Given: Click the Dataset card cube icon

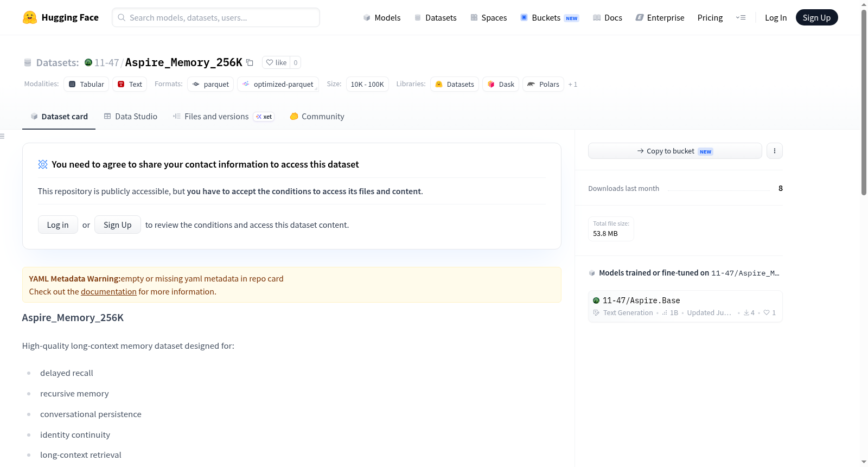Looking at the screenshot, I should pyautogui.click(x=34, y=116).
